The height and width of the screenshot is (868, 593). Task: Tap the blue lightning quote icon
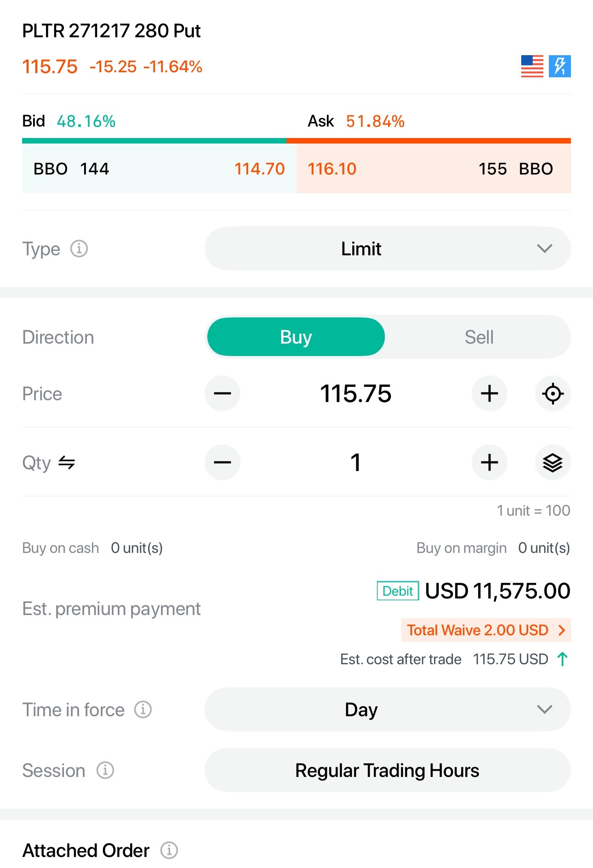click(559, 66)
